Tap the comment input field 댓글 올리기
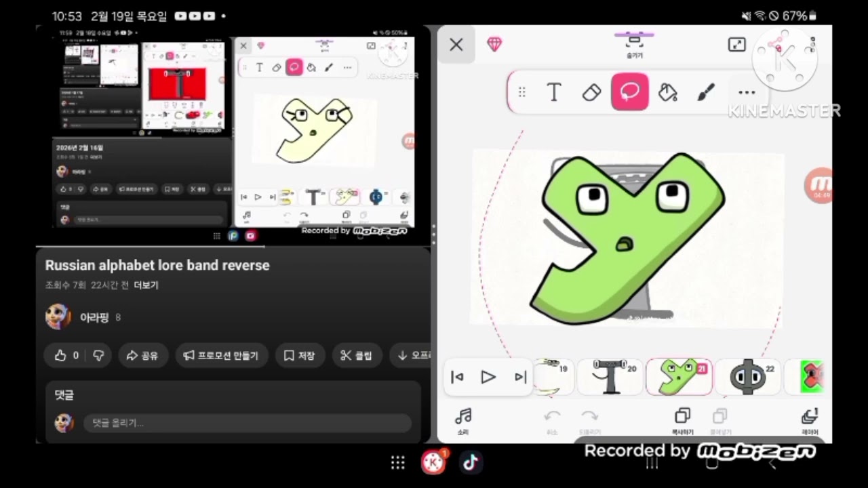Image resolution: width=868 pixels, height=488 pixels. (248, 423)
